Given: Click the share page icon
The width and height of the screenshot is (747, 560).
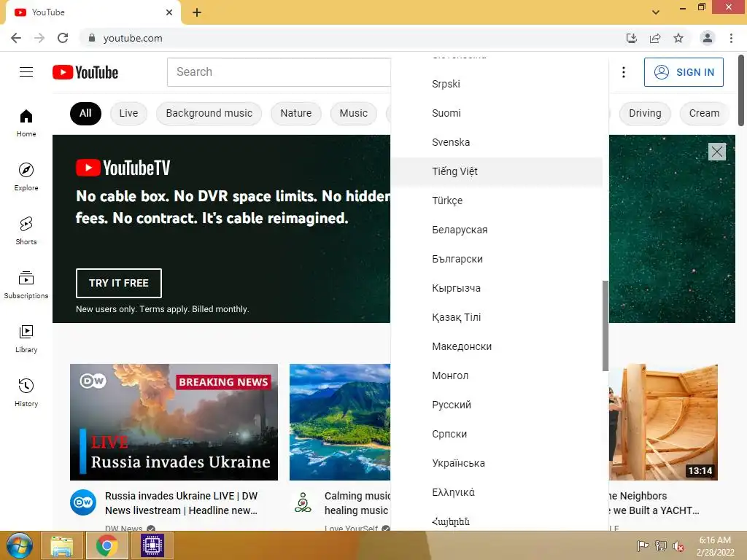Looking at the screenshot, I should (655, 38).
